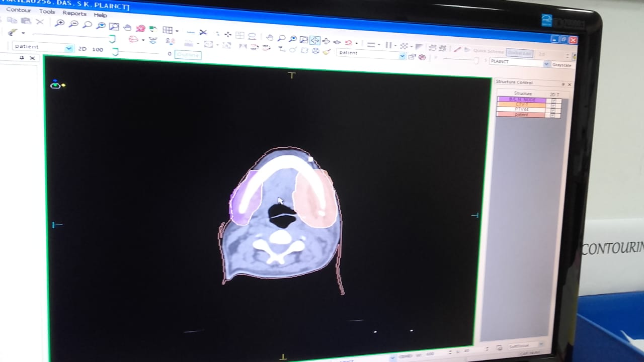Click the opacity slider handle beside 100
644x362 pixels.
tap(115, 51)
